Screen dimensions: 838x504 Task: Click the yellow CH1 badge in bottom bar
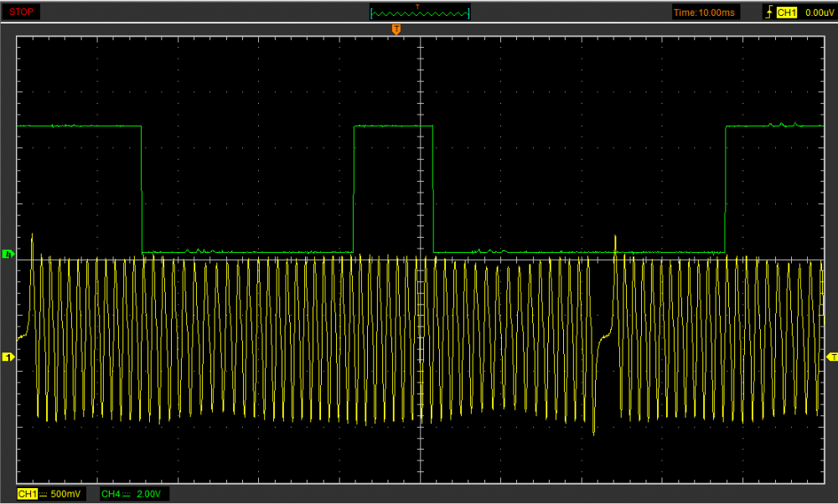27,495
